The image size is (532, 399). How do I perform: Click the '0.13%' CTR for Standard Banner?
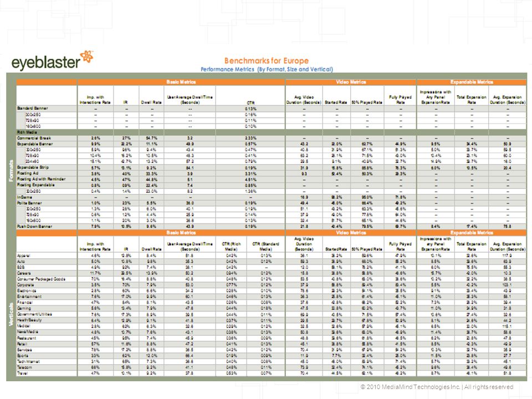click(x=250, y=109)
